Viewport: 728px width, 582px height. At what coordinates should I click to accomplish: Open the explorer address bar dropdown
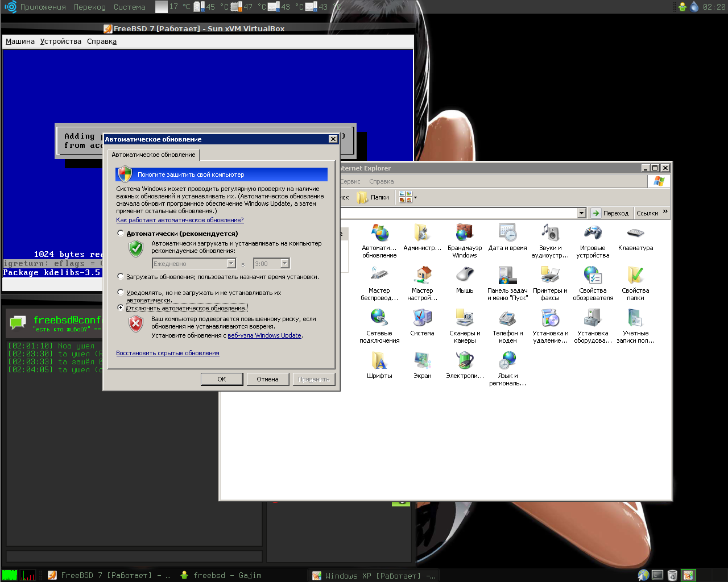click(x=581, y=213)
